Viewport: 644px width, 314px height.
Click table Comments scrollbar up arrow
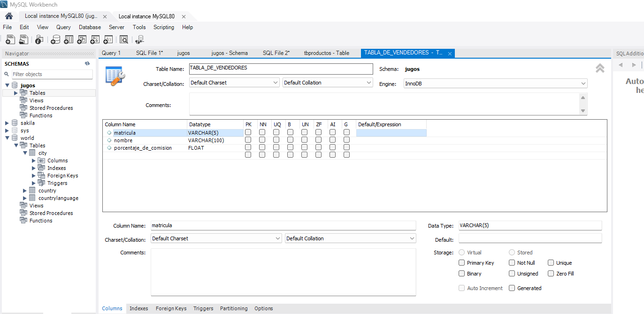click(583, 97)
